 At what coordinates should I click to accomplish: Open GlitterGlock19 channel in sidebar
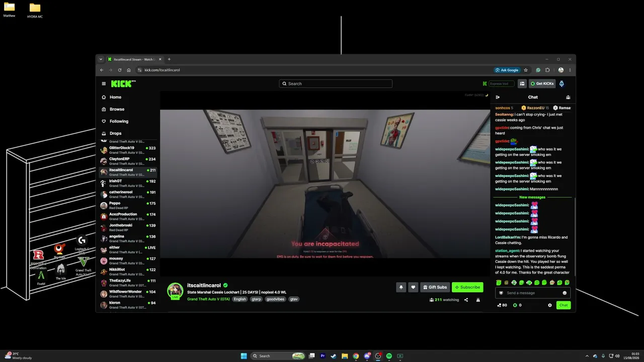(x=128, y=150)
